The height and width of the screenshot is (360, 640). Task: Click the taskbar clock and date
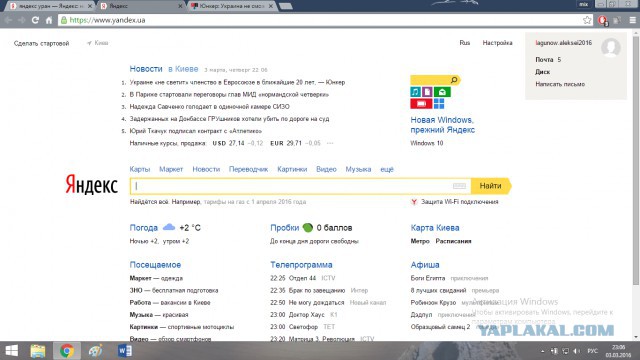(x=618, y=351)
